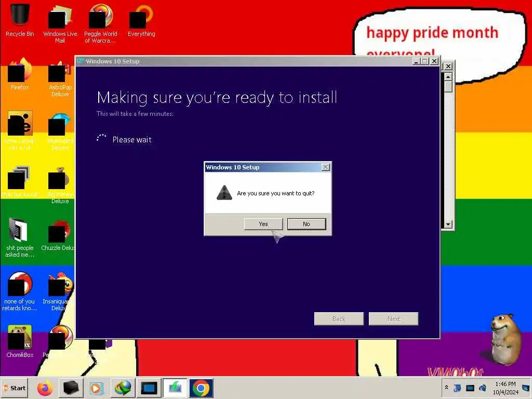Select the Peggle World of Warcraft shortcut

click(100, 24)
